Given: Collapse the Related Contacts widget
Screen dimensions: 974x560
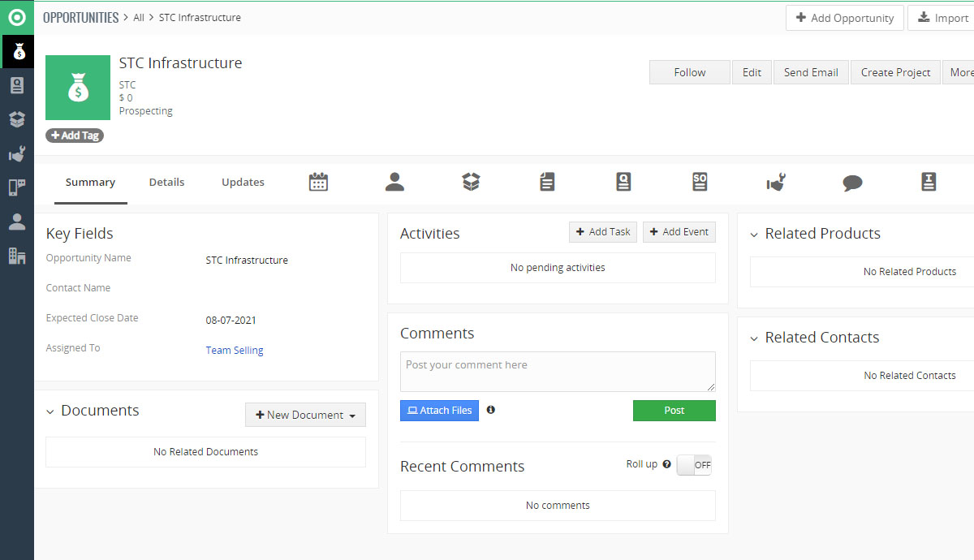Looking at the screenshot, I should tap(754, 338).
